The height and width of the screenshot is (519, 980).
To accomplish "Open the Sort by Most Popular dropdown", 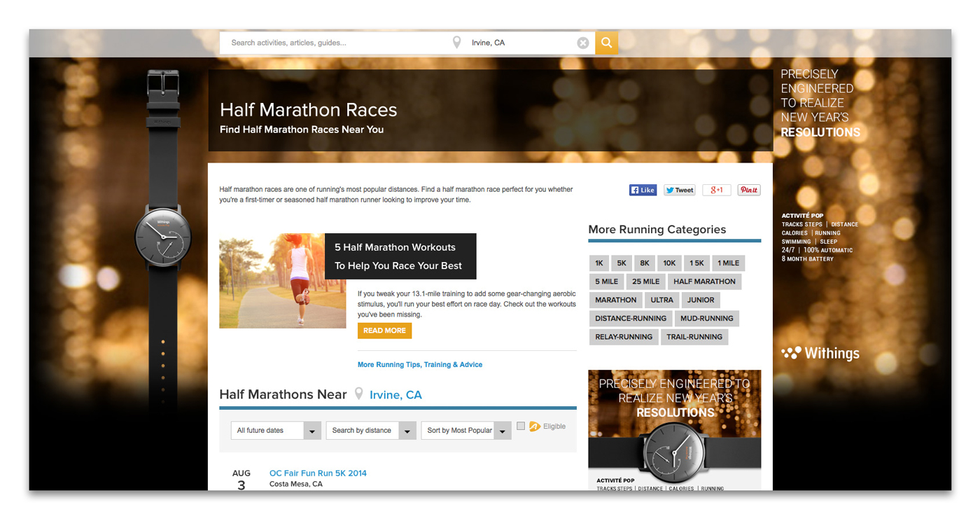I will 466,431.
